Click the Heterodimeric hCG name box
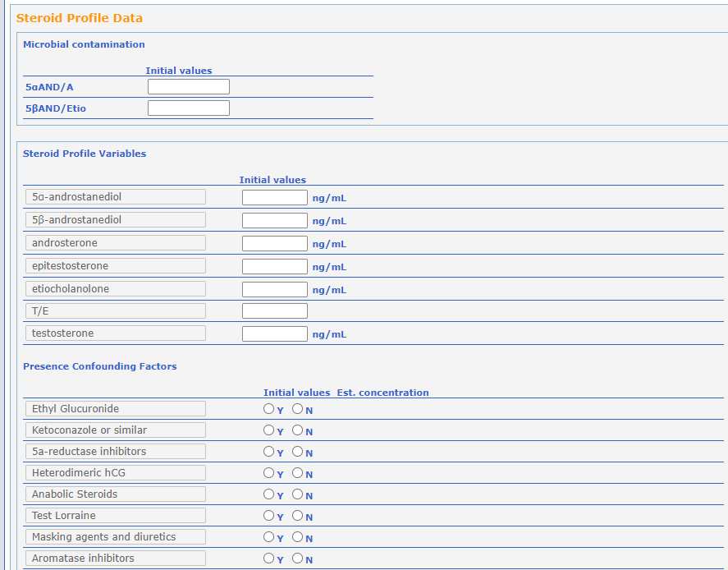Viewport: 728px width, 570px height. [116, 473]
